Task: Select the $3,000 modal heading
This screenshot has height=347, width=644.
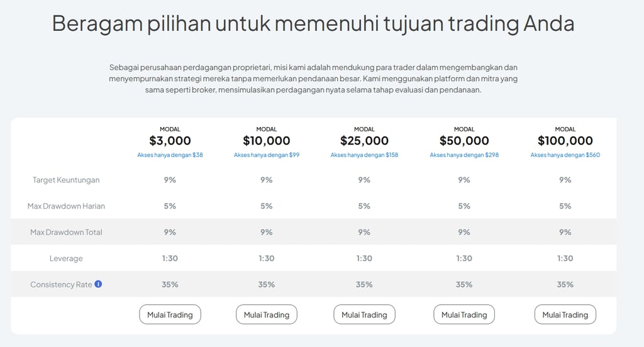Action: click(170, 140)
